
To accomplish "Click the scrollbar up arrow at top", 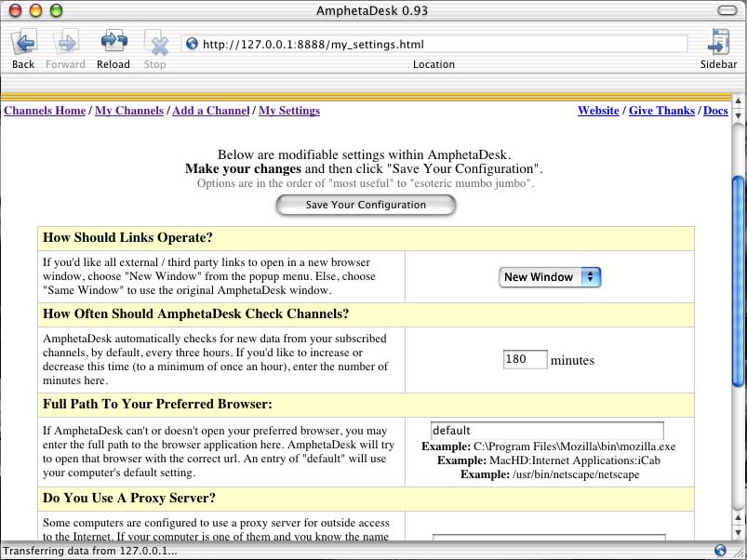I will coord(738,100).
